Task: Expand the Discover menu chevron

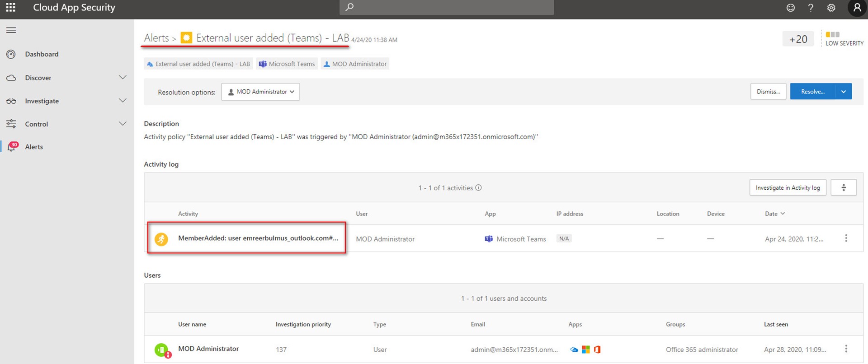Action: coord(123,77)
